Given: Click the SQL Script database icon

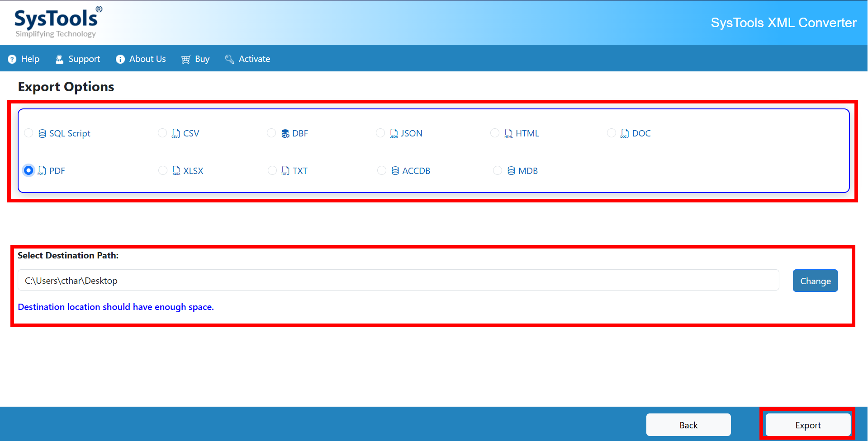Looking at the screenshot, I should [42, 134].
